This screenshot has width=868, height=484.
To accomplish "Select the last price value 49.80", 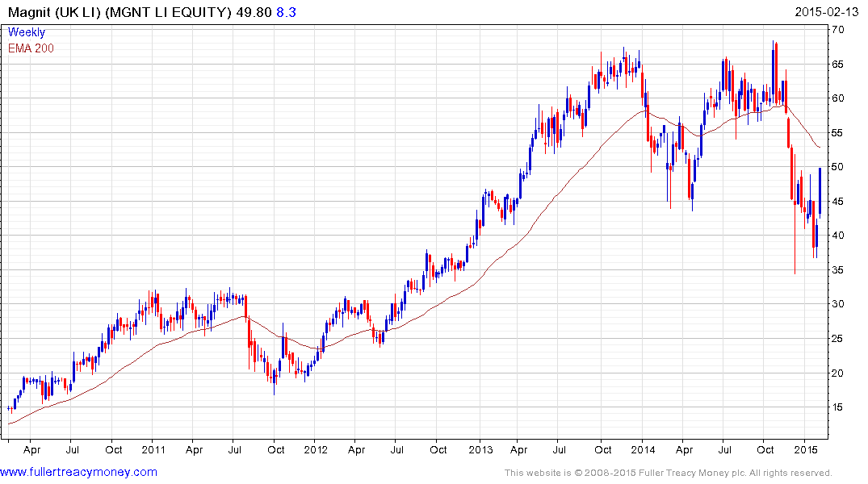I will (254, 12).
